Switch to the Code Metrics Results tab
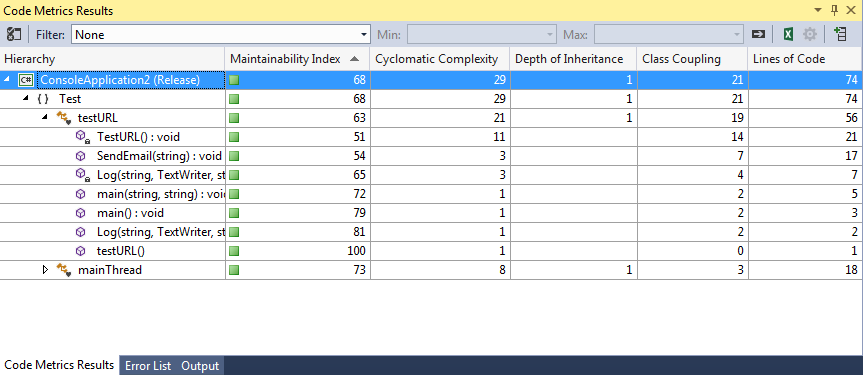863x375 pixels. pyautogui.click(x=59, y=365)
